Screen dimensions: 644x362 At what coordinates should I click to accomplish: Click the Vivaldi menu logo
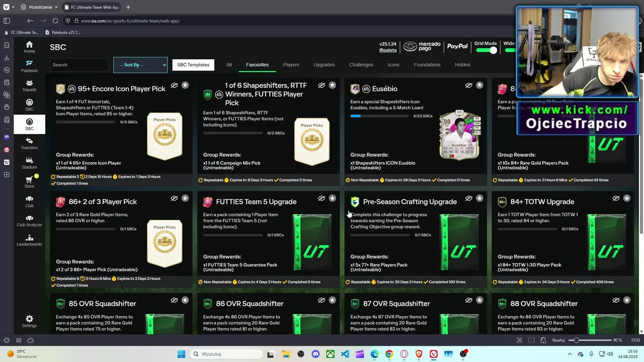pyautogui.click(x=6, y=7)
